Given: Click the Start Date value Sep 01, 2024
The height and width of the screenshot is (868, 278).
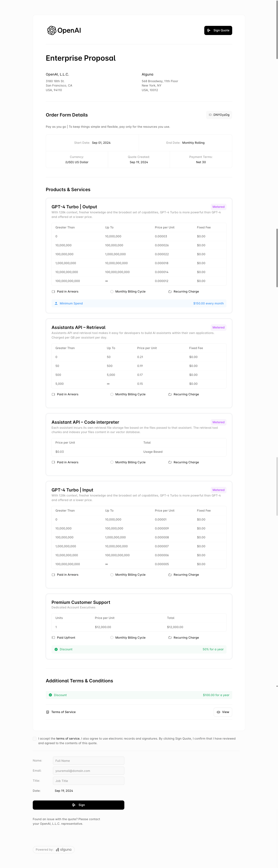Looking at the screenshot, I should (x=101, y=143).
